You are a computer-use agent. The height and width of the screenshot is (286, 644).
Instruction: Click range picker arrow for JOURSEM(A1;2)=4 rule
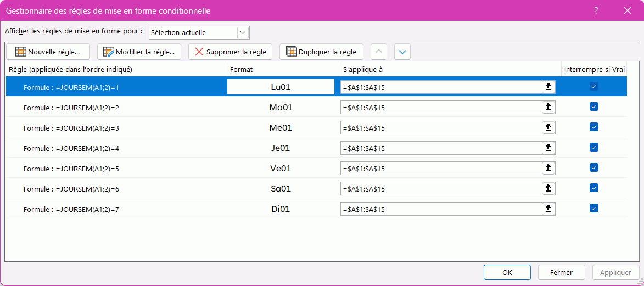(548, 148)
